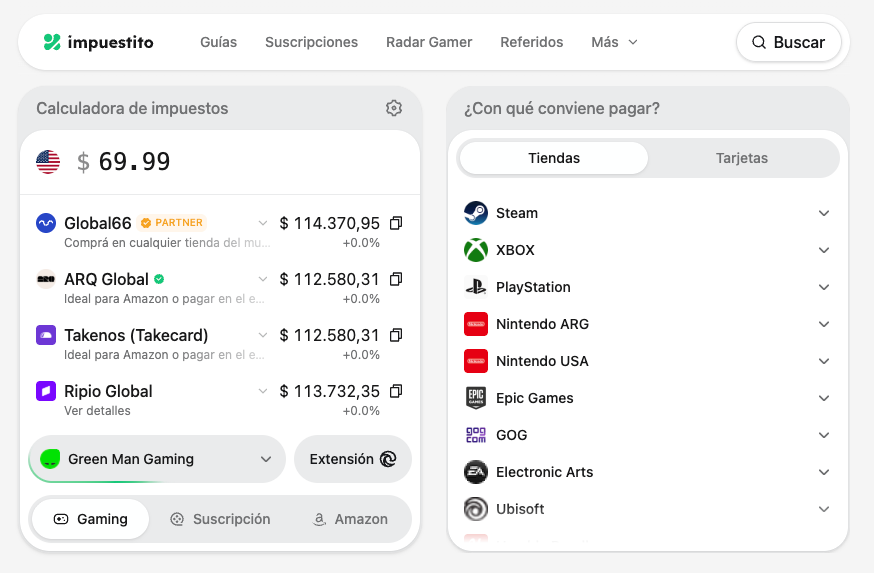The image size is (874, 573).
Task: Copy the Takenos amount with its copy icon
Action: (396, 335)
